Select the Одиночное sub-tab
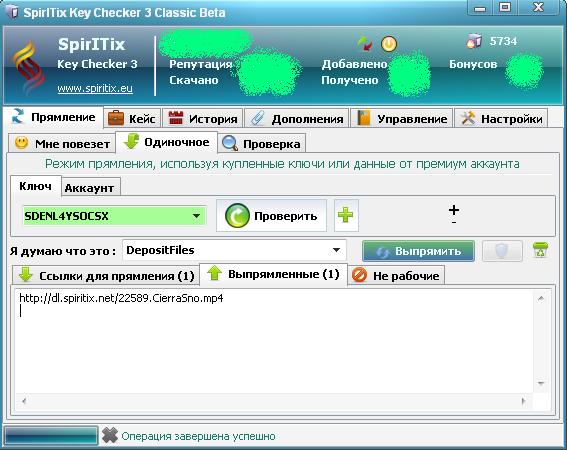567x450 pixels. [166, 142]
